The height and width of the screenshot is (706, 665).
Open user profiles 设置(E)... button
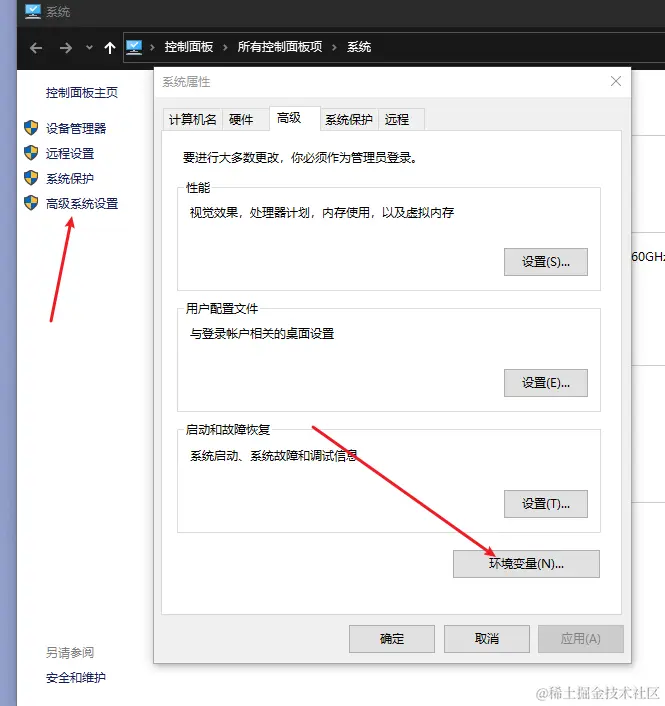click(x=546, y=383)
